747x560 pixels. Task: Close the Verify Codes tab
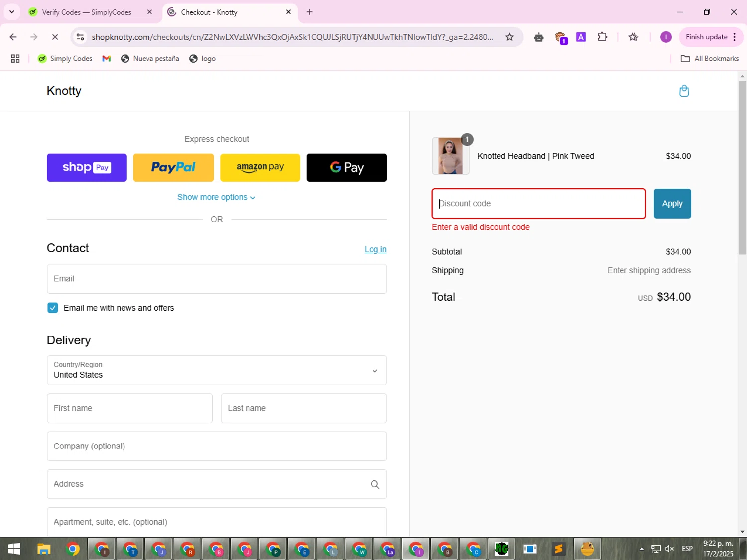[149, 12]
